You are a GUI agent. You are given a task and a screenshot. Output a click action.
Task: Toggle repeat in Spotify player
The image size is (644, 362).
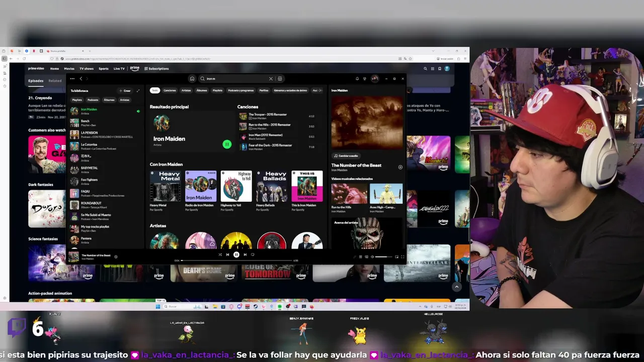(x=253, y=254)
